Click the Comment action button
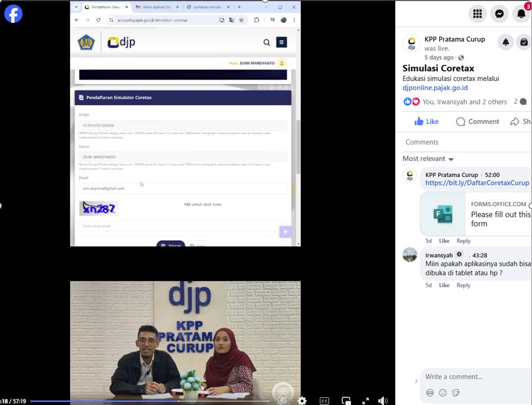The height and width of the screenshot is (405, 532). [478, 122]
